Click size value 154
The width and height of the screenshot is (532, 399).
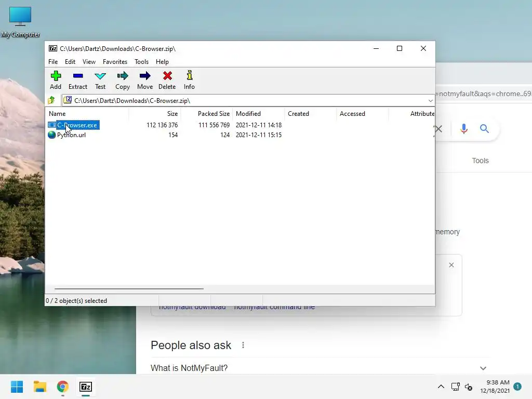173,135
